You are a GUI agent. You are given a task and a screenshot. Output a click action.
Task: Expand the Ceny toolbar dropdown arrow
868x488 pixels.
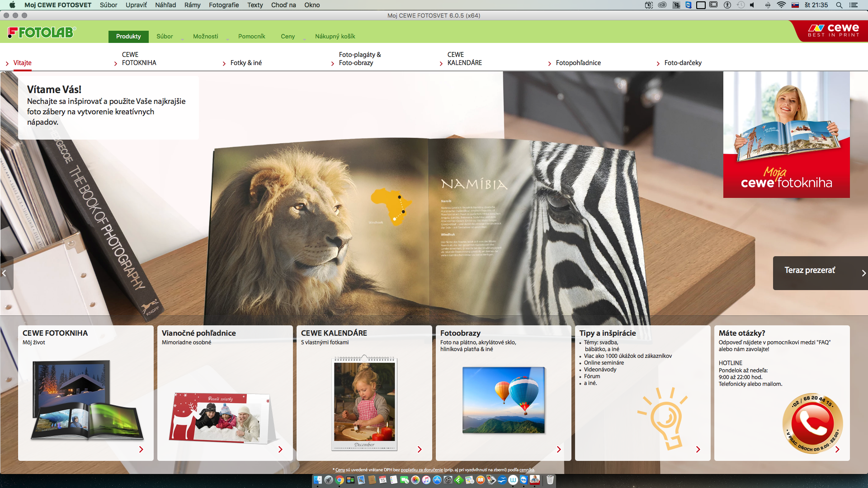click(x=304, y=39)
